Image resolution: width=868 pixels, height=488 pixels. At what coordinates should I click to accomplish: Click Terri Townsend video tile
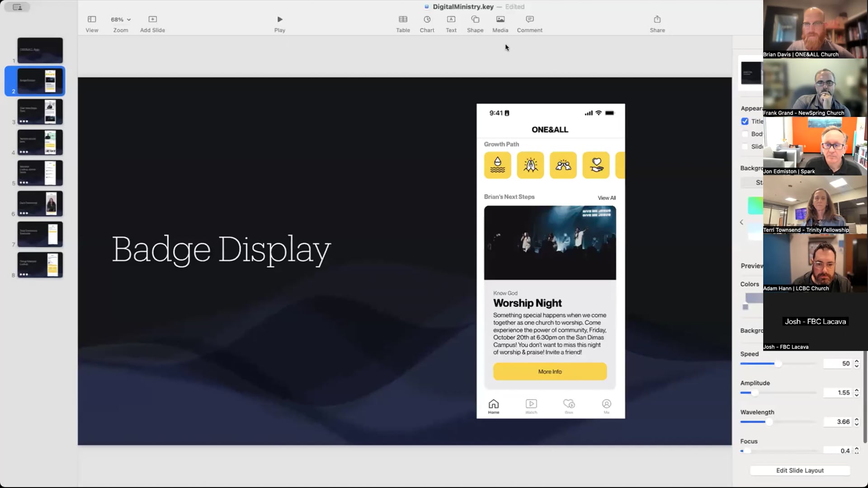[x=815, y=205]
